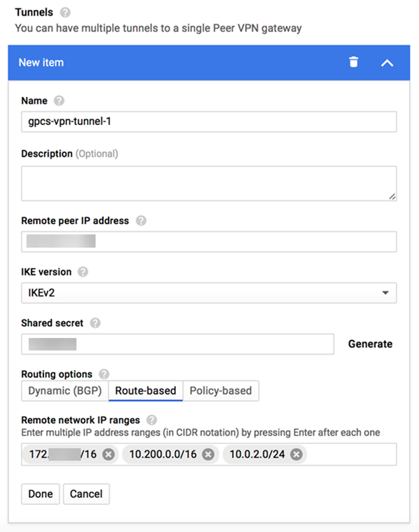Delete the tunnel with trash icon
This screenshot has width=419, height=532.
point(353,62)
